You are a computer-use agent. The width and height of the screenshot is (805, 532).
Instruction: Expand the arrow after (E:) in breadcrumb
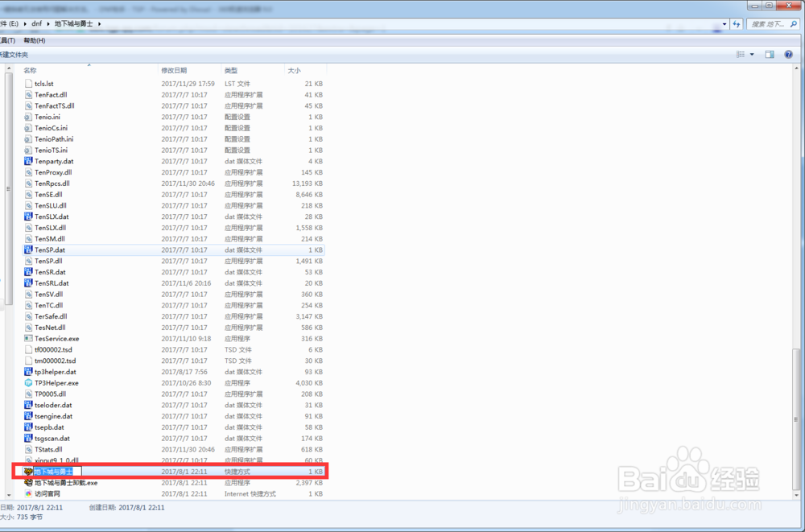click(x=25, y=23)
